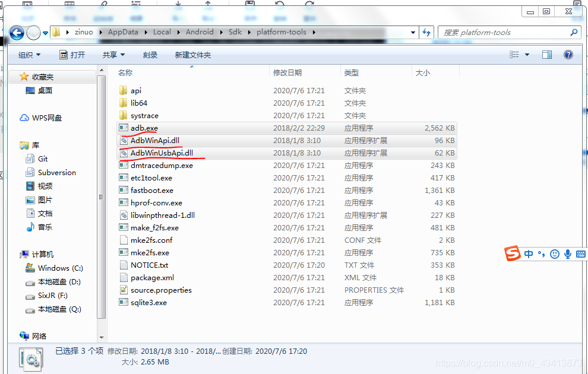Open SixJR (F:) drive
Screen dimensions: 588x374
(52, 295)
